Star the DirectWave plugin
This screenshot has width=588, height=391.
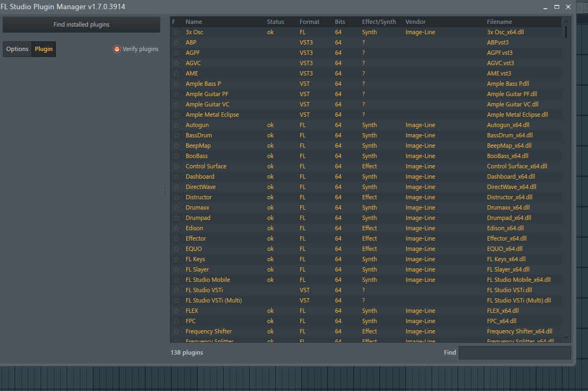coord(176,187)
